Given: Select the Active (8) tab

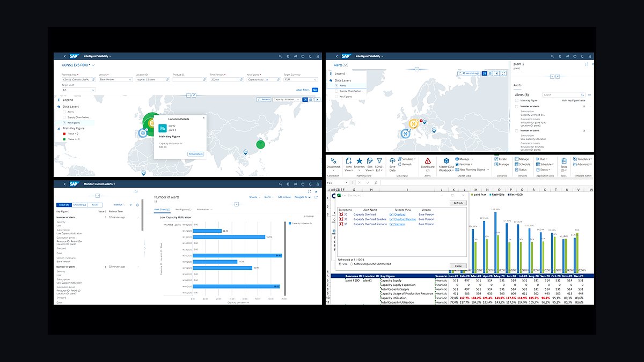Looking at the screenshot, I should pyautogui.click(x=64, y=205).
